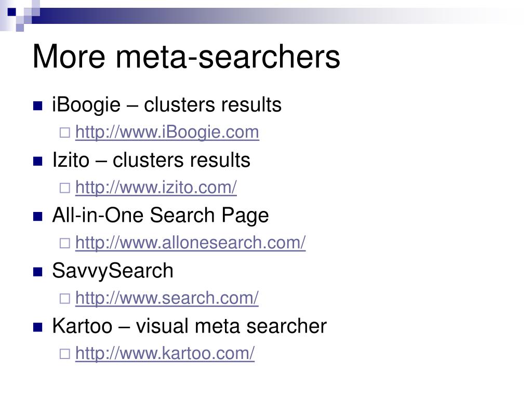Click the square bullet beside All-in-One Search Page
This screenshot has height=399, width=532.
[x=37, y=217]
